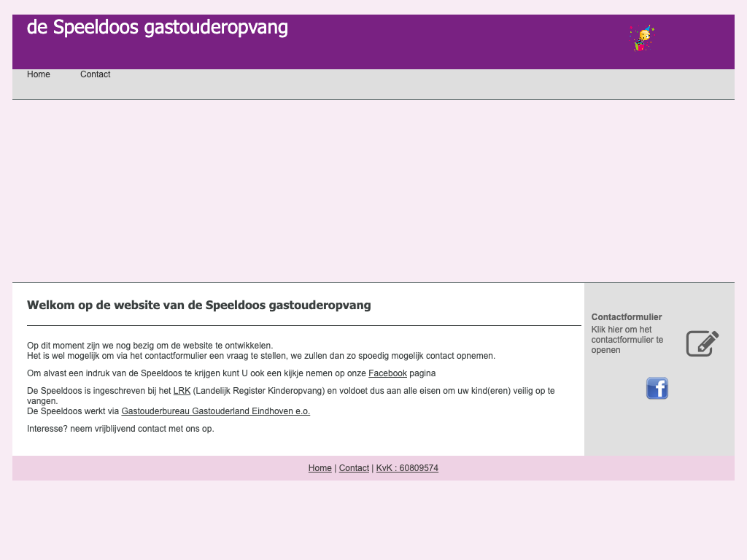Click the KvK : 60809574 footer link
Screen dimensions: 747x560
[407, 468]
